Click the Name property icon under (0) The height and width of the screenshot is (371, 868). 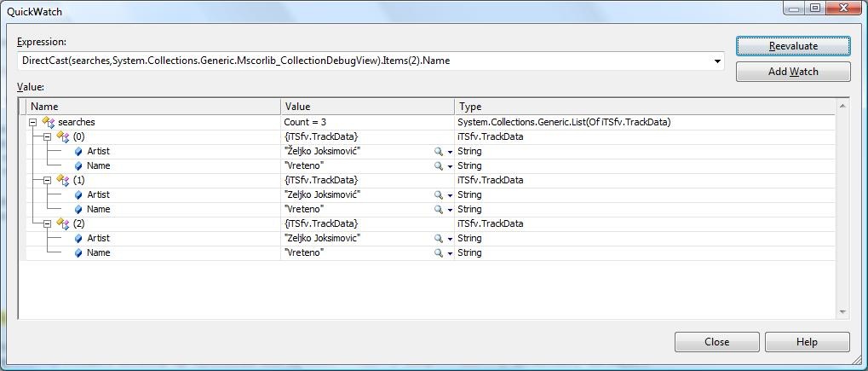[x=78, y=165]
